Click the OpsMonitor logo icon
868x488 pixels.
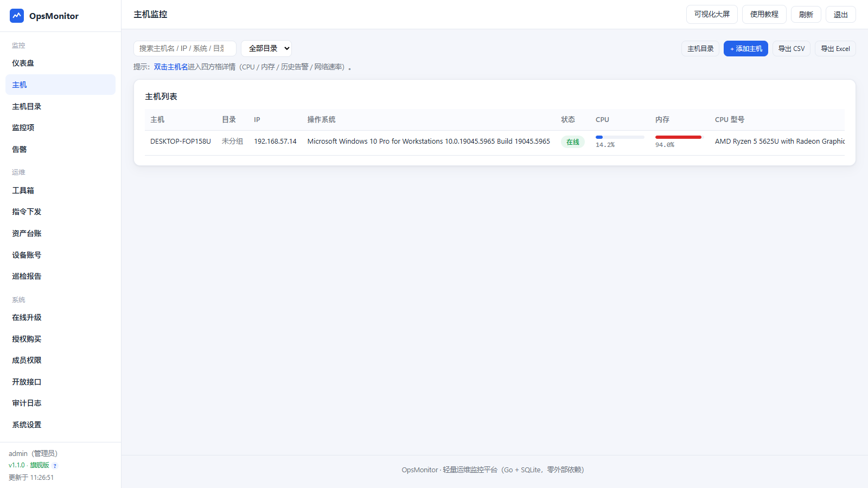(17, 16)
